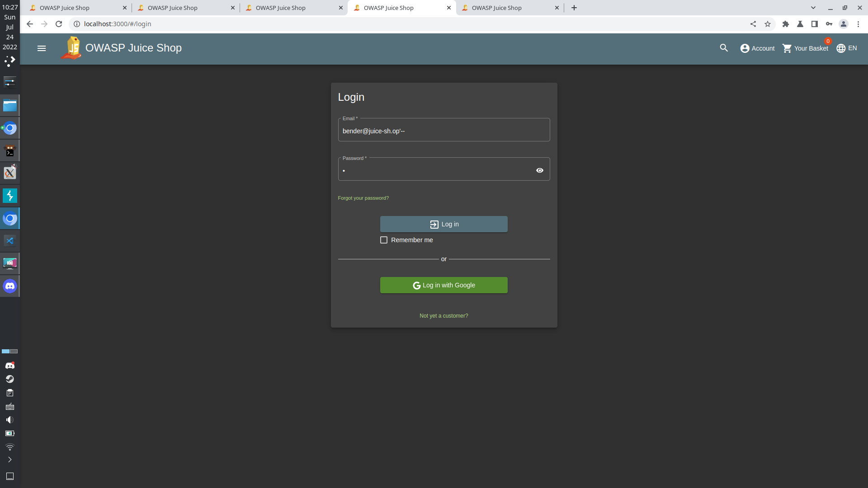Click Log in with Google button
This screenshot has height=488, width=868.
pos(444,285)
